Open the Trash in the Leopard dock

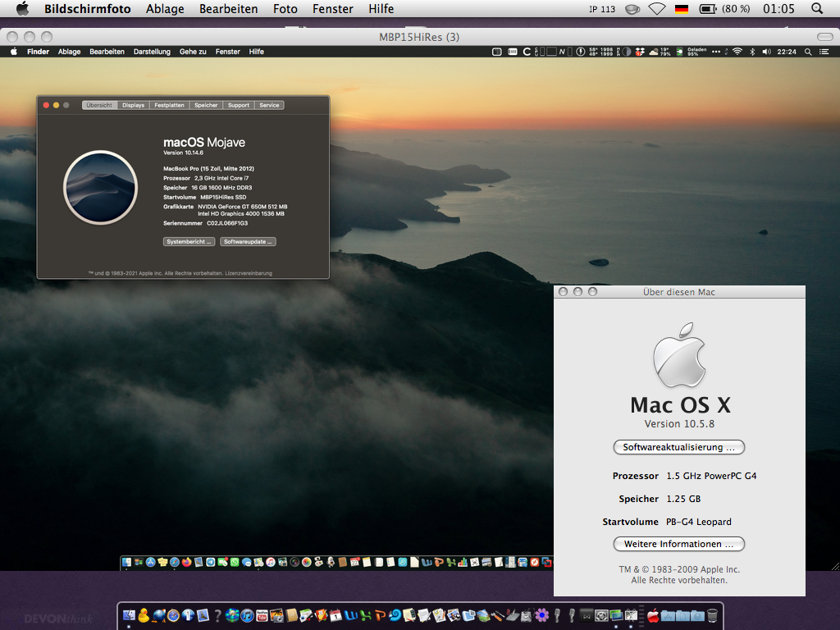(713, 615)
